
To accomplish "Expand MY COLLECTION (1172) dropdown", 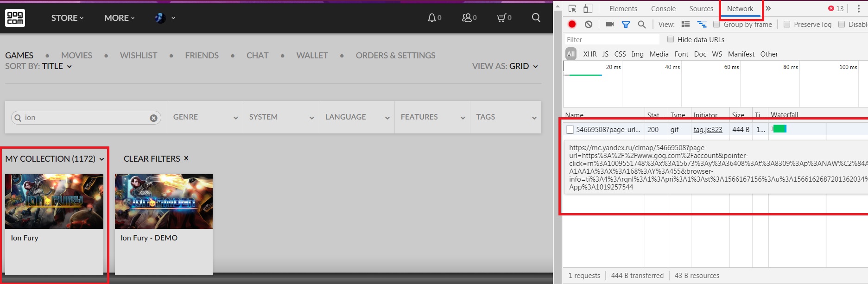I will 55,159.
